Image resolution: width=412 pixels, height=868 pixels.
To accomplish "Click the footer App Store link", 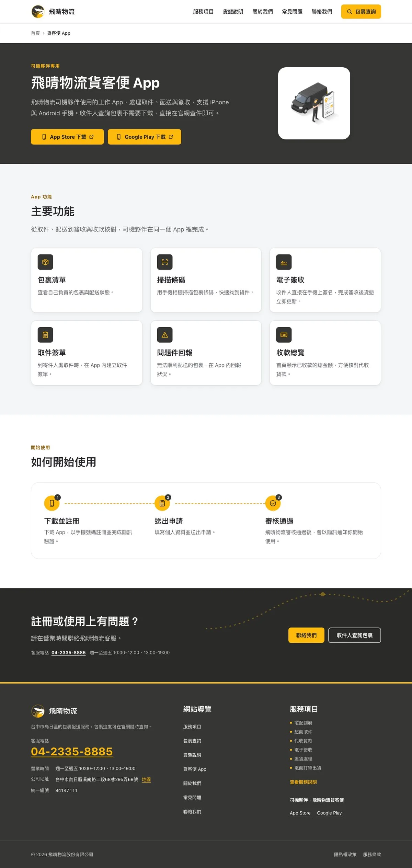I will [x=300, y=813].
